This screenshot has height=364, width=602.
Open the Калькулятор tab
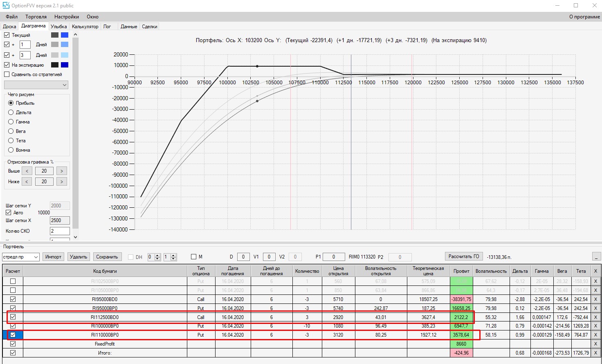(85, 27)
